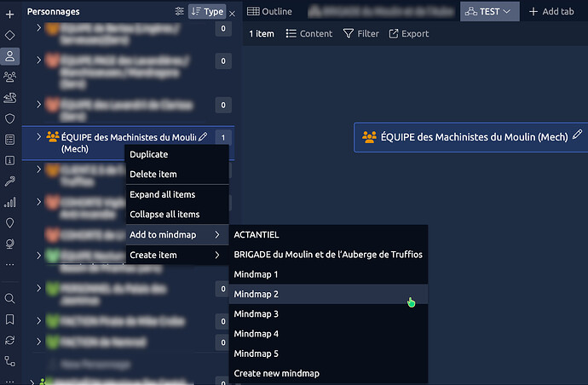Viewport: 588px width, 385px height.
Task: Toggle the Type sort button
Action: point(207,12)
